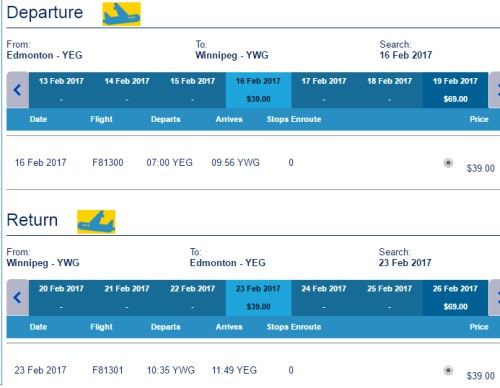Go to previous departure dates with the left arrow
Image resolution: width=500 pixels, height=388 pixels.
click(x=18, y=90)
